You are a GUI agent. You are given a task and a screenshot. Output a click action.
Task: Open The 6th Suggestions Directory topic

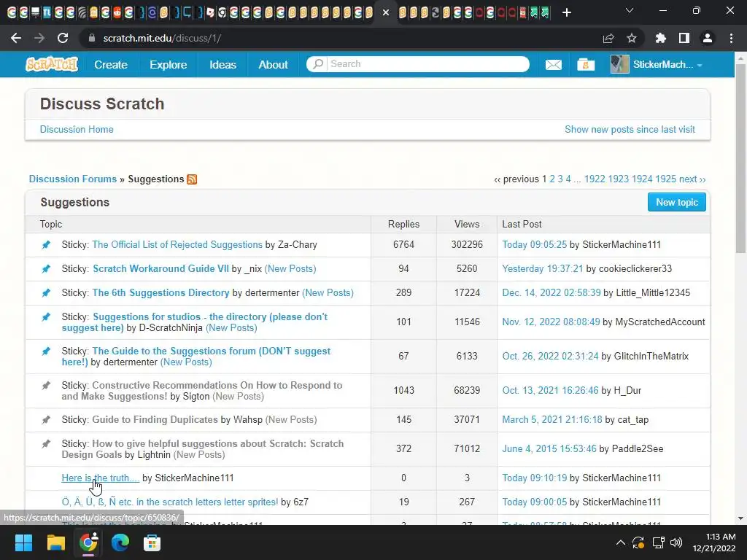click(160, 292)
